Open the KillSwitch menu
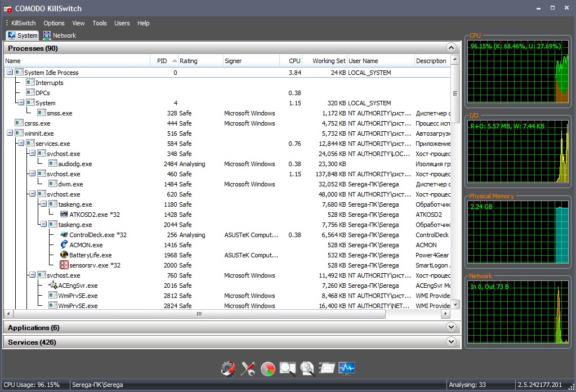This screenshot has width=576, height=392. 24,23
